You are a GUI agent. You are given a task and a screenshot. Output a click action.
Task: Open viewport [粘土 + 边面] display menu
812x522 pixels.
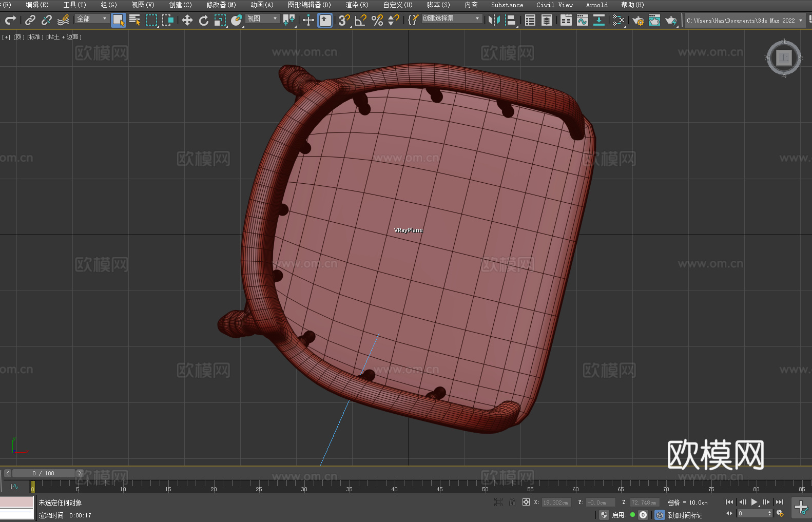64,37
